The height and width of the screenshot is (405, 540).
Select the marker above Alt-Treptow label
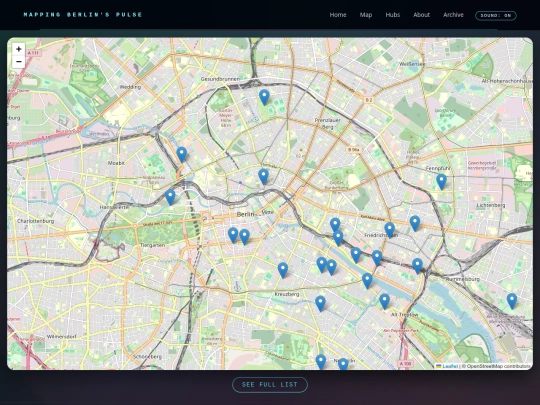tap(385, 302)
